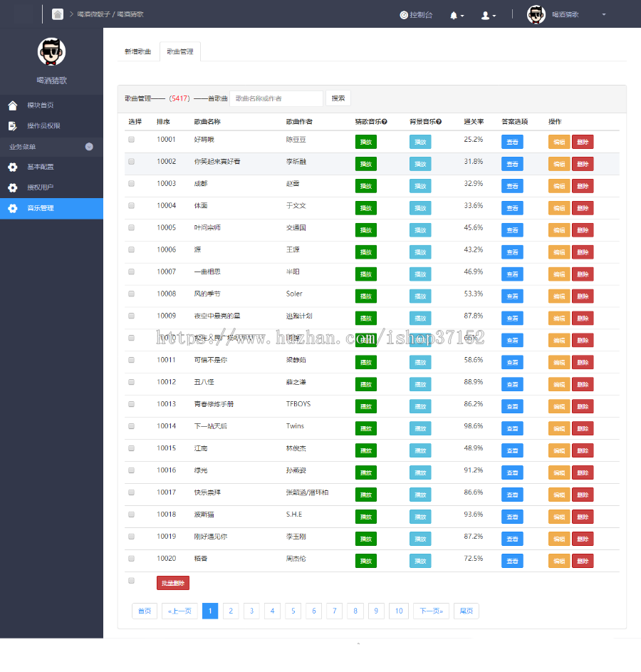Viewport: 641px width, 672px height.
Task: Select the checkbox for song 成都
Action: coord(131,184)
